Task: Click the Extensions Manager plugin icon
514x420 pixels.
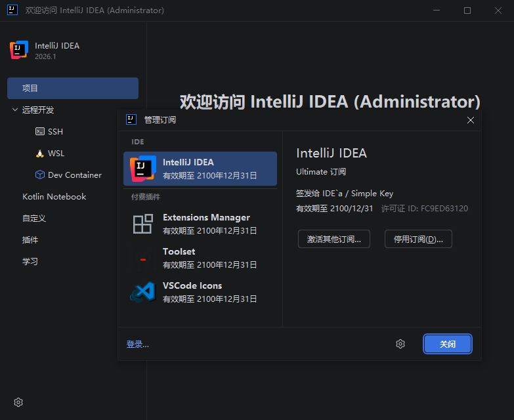Action: (x=142, y=224)
